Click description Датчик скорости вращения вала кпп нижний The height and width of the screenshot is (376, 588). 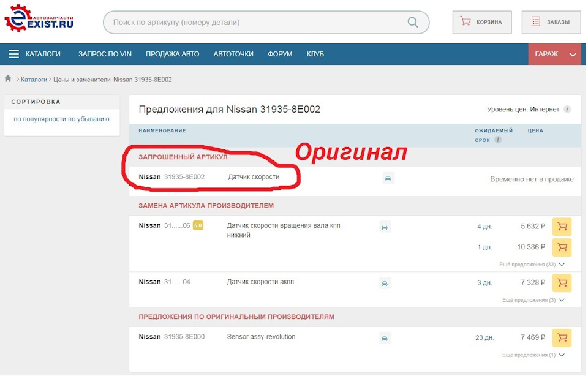pos(284,230)
